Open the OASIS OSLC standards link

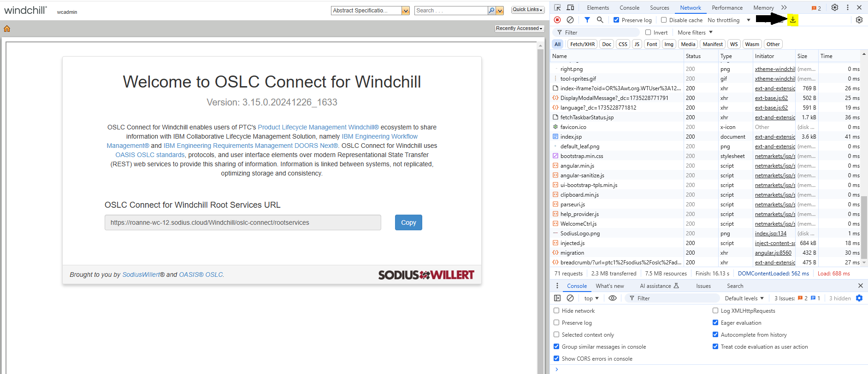[150, 155]
